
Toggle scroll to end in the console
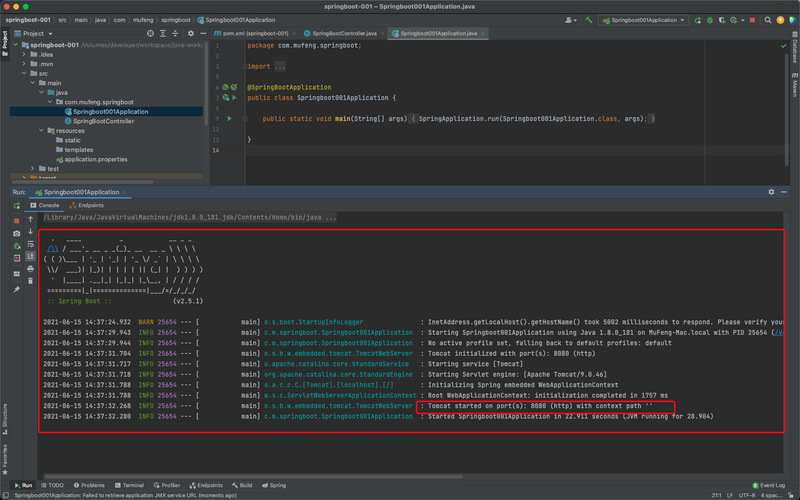click(x=31, y=256)
